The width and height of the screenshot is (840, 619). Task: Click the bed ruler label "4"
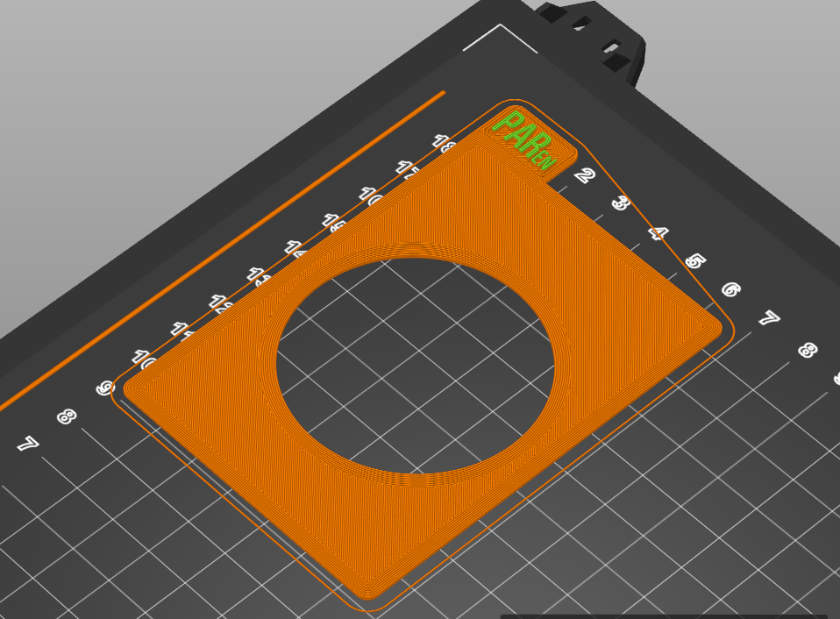click(x=658, y=233)
